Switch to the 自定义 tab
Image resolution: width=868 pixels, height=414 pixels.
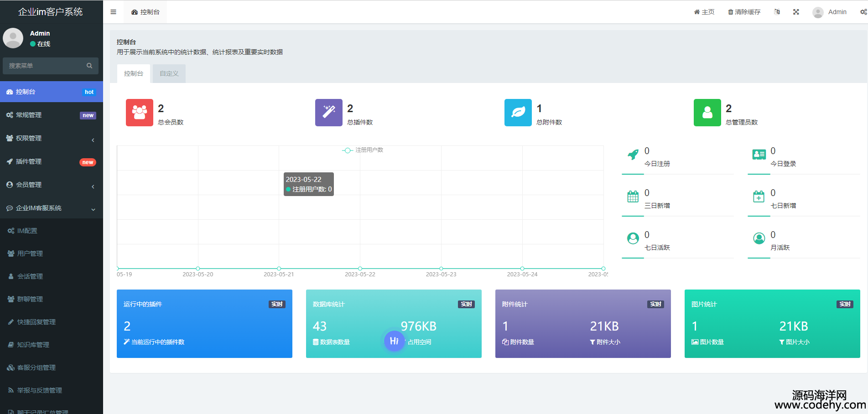169,73
